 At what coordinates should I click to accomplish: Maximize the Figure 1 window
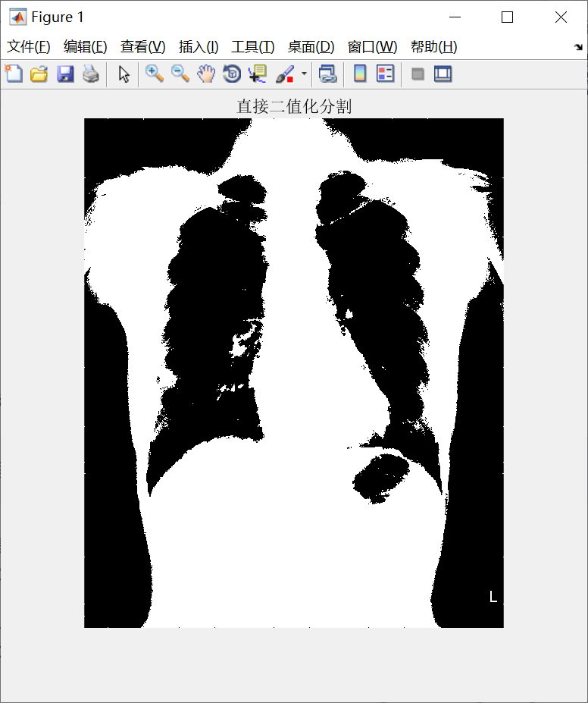click(507, 17)
